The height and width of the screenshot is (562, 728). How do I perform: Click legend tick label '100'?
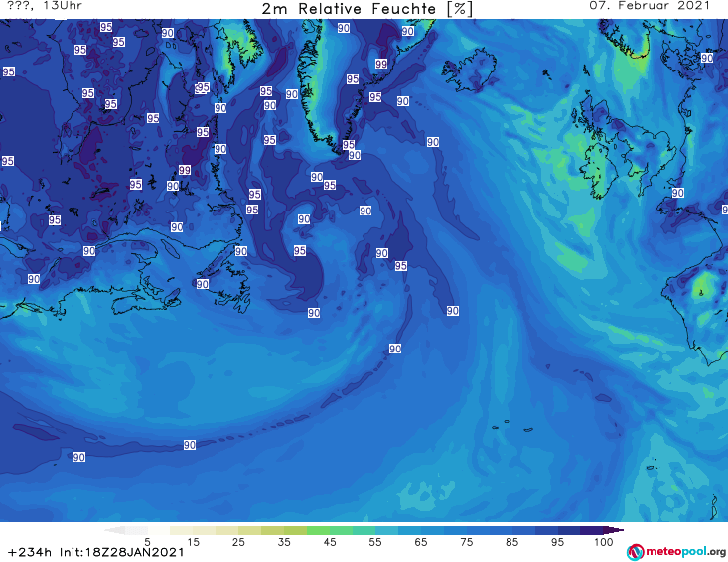(604, 542)
